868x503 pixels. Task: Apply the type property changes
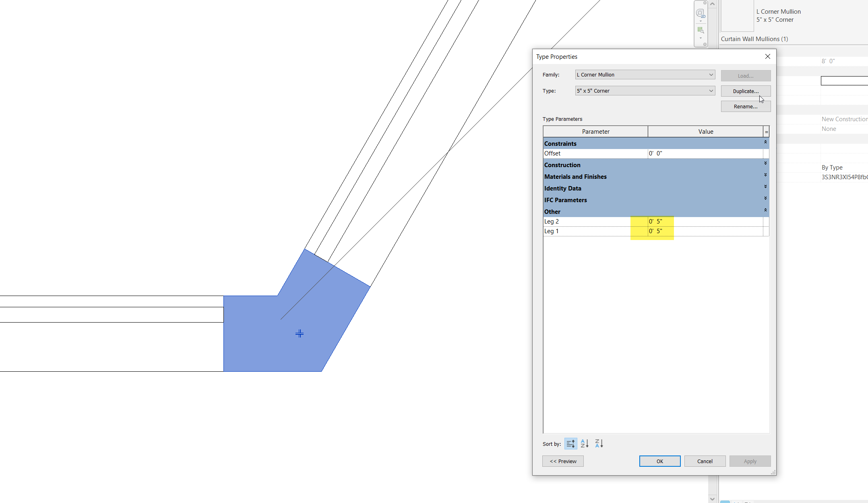[750, 461]
